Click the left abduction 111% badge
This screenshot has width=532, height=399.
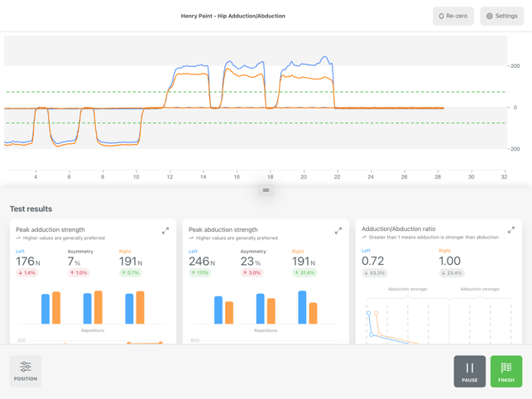pyautogui.click(x=200, y=272)
